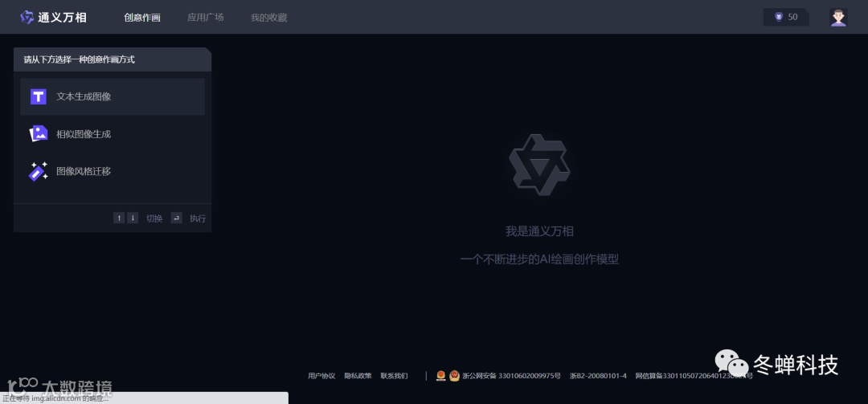Click the 我是通义万相 text

coord(539,231)
